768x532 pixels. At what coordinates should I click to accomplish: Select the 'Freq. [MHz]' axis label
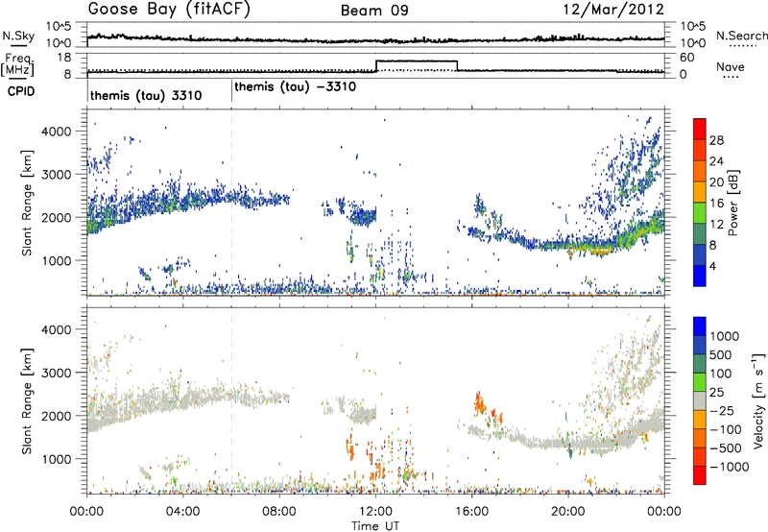tap(18, 65)
